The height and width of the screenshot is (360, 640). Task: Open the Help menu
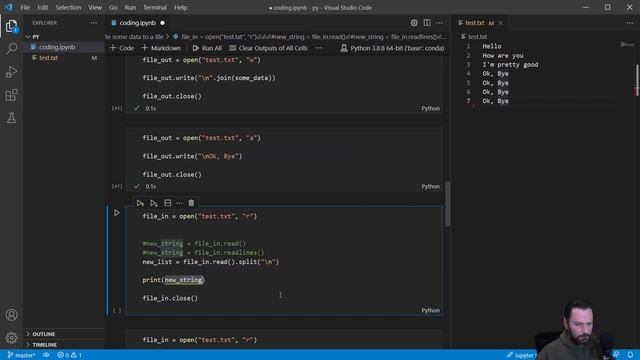[180, 7]
